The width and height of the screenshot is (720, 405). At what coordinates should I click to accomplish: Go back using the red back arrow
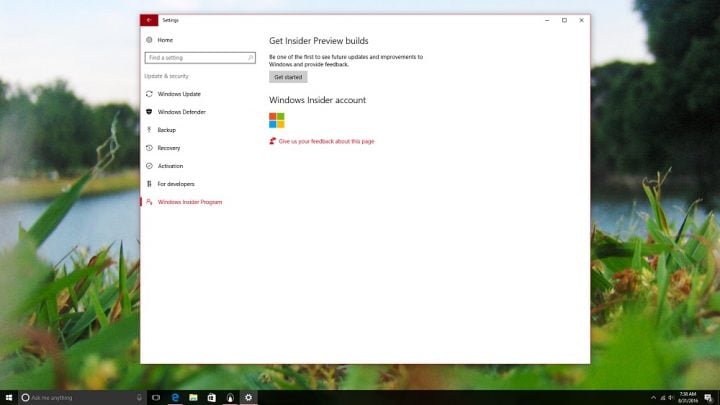(149, 20)
